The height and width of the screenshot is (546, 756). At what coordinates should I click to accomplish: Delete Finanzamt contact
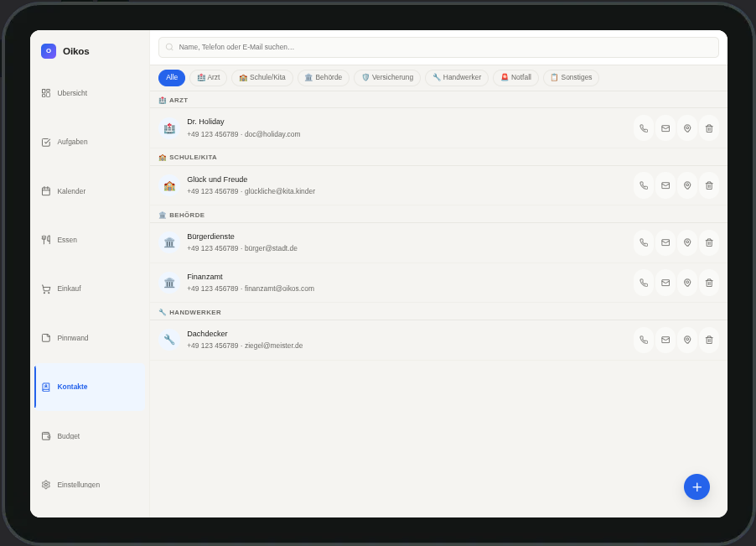pos(709,283)
